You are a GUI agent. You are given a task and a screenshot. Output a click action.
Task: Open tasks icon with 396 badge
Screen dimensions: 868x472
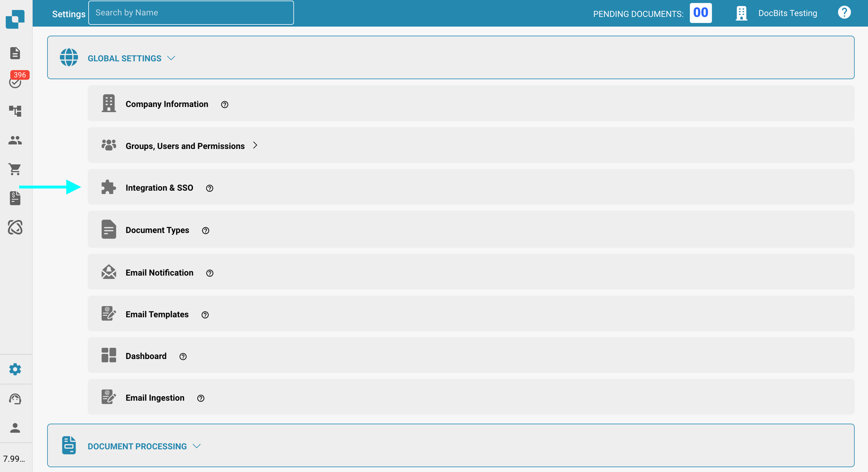pyautogui.click(x=15, y=82)
